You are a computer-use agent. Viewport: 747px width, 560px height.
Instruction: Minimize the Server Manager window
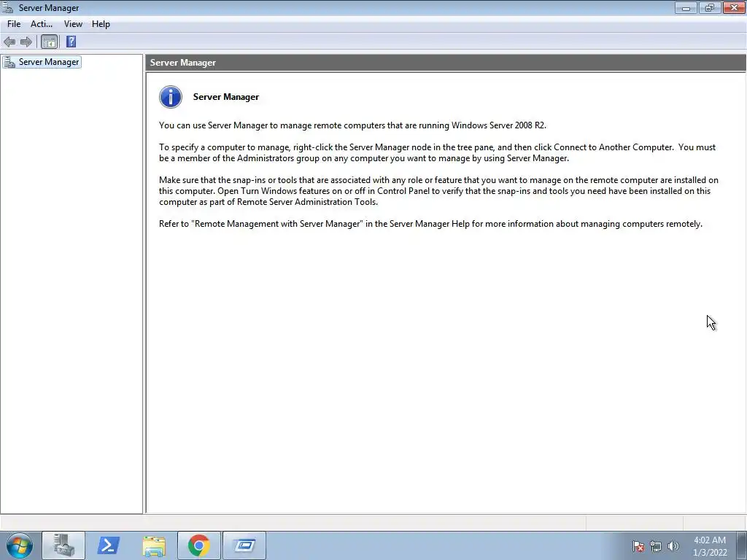pyautogui.click(x=686, y=7)
